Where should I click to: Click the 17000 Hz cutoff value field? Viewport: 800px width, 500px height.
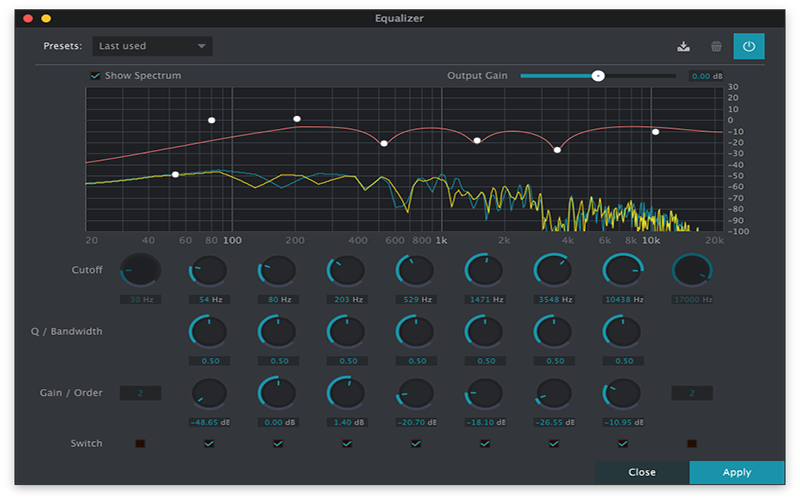coord(692,299)
